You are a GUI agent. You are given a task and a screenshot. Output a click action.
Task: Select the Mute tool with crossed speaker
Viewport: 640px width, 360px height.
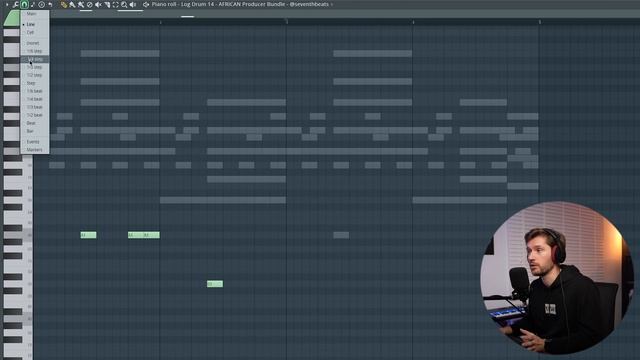[x=98, y=4]
